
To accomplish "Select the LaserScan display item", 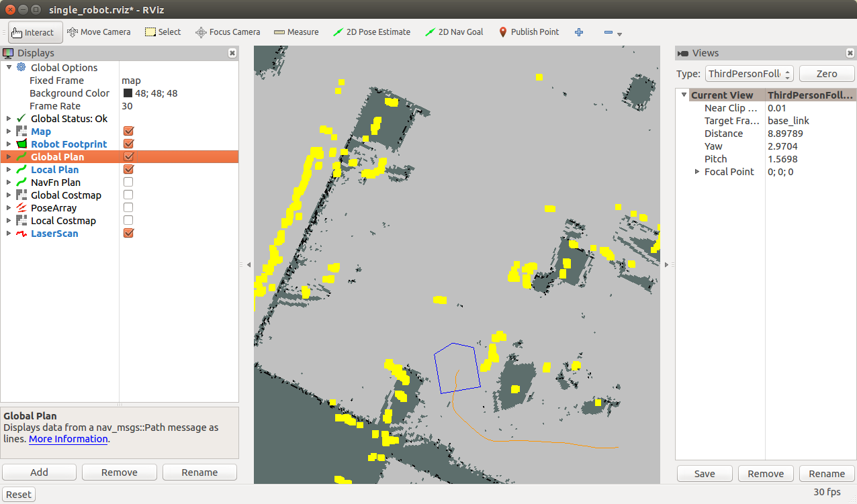I will point(54,234).
